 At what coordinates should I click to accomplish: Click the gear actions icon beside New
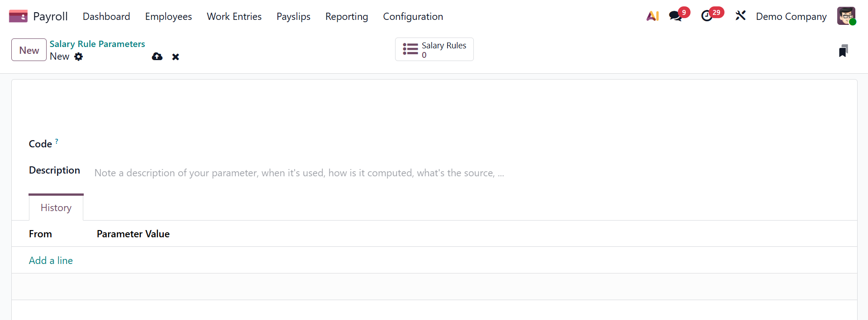(x=79, y=56)
